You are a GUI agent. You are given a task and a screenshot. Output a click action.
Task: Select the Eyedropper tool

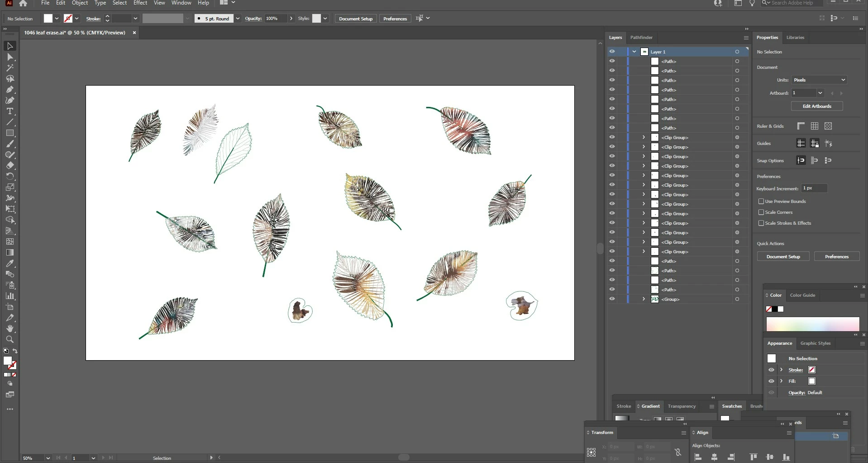point(10,264)
